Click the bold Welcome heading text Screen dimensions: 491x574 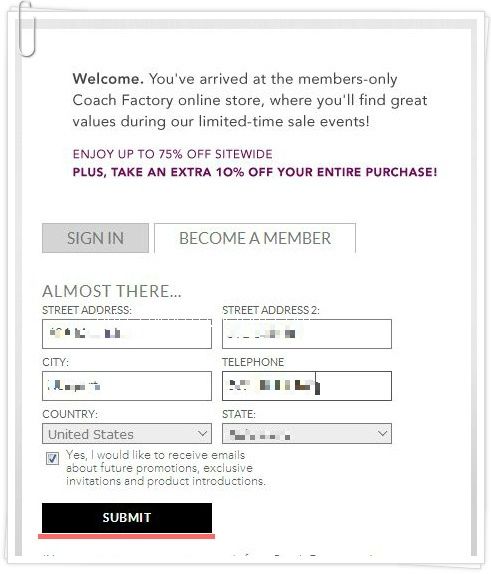(x=108, y=79)
